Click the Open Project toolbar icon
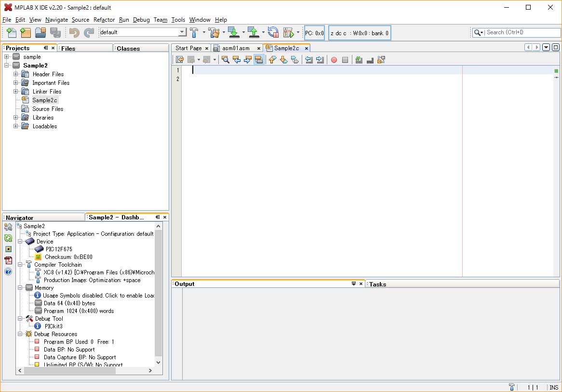Viewport: 562px width, 392px height. (x=40, y=33)
